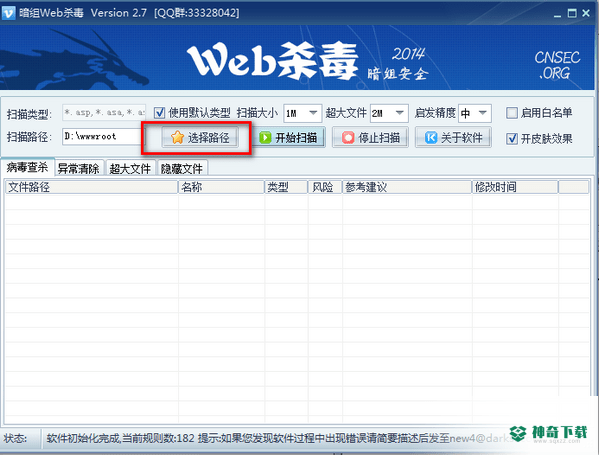
Task: Open the 扫描大小 dropdown showing 1M
Action: click(303, 113)
